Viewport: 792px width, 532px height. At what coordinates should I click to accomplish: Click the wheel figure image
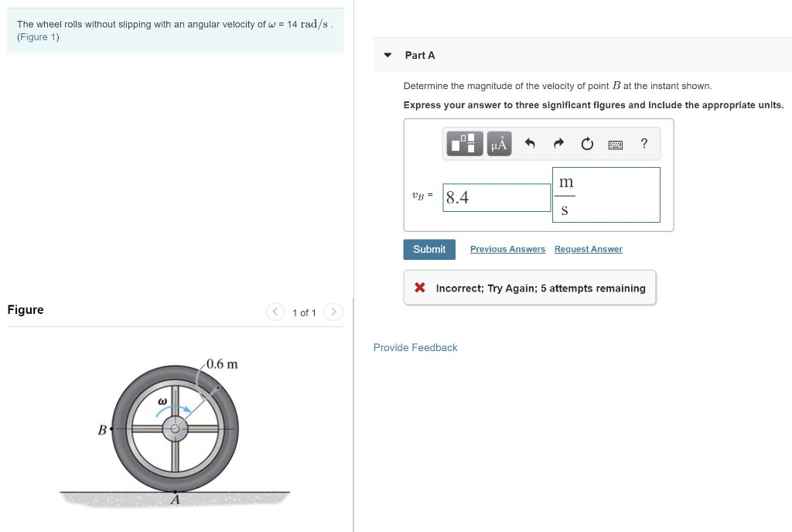pyautogui.click(x=175, y=434)
